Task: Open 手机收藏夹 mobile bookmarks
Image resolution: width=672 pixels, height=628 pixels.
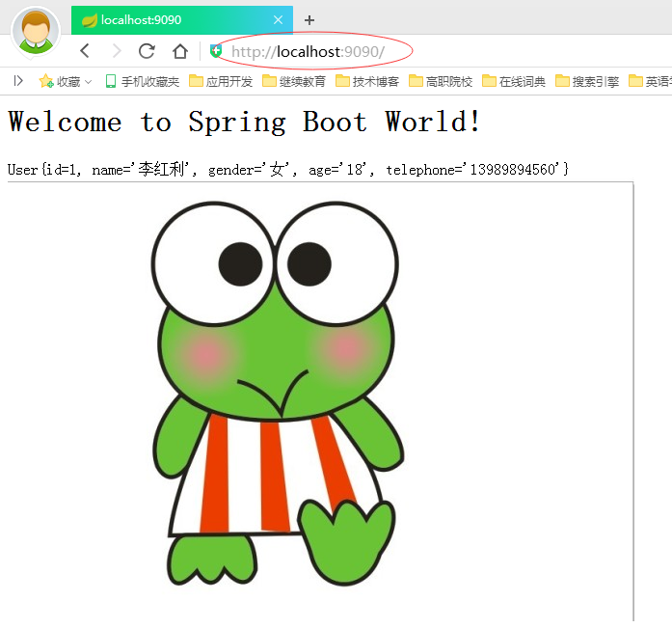Action: pyautogui.click(x=143, y=81)
